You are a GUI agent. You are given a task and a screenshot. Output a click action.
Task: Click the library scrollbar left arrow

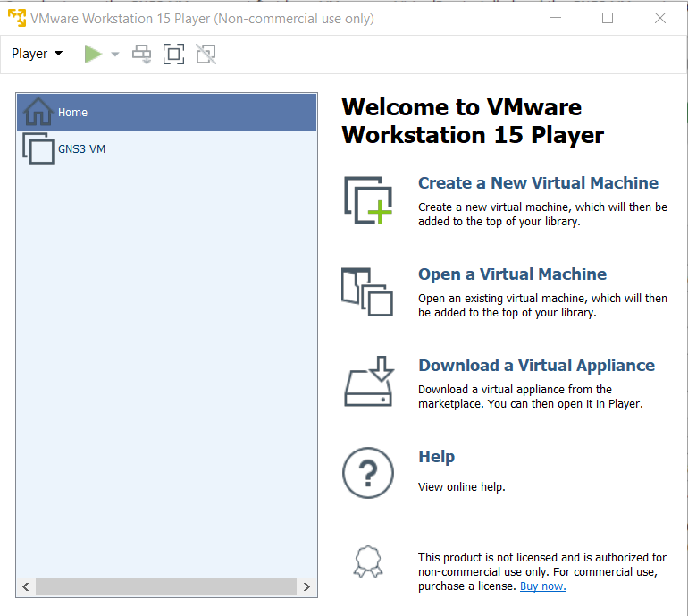point(26,587)
